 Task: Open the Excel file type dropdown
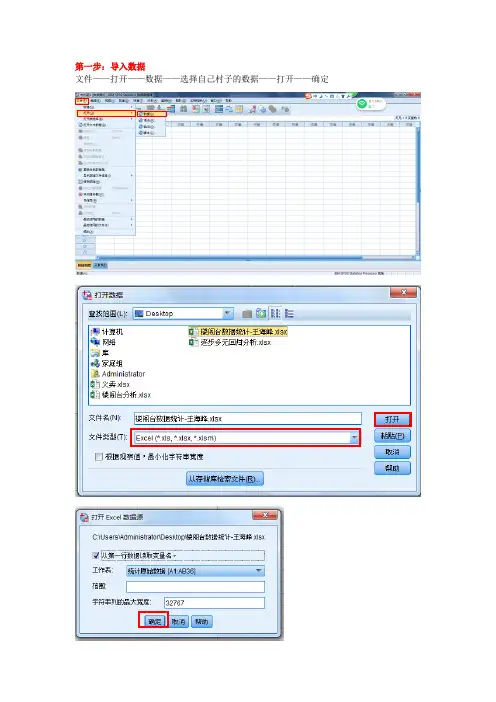pyautogui.click(x=354, y=438)
